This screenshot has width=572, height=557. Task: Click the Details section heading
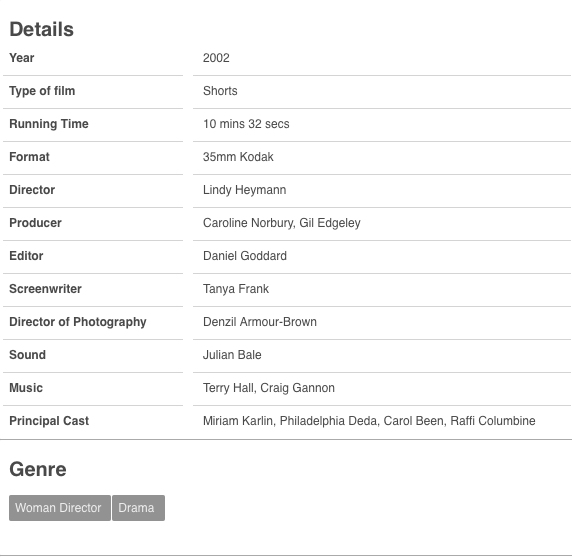click(x=42, y=29)
